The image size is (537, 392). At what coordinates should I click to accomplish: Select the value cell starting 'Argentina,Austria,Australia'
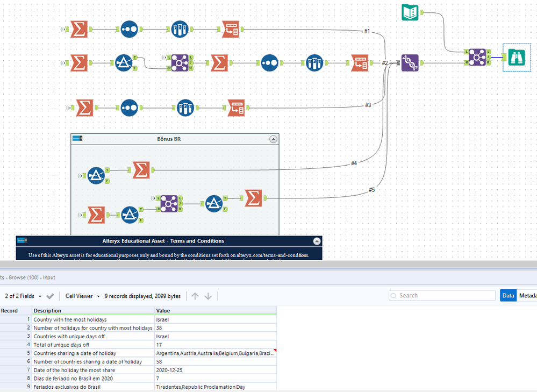pyautogui.click(x=216, y=353)
